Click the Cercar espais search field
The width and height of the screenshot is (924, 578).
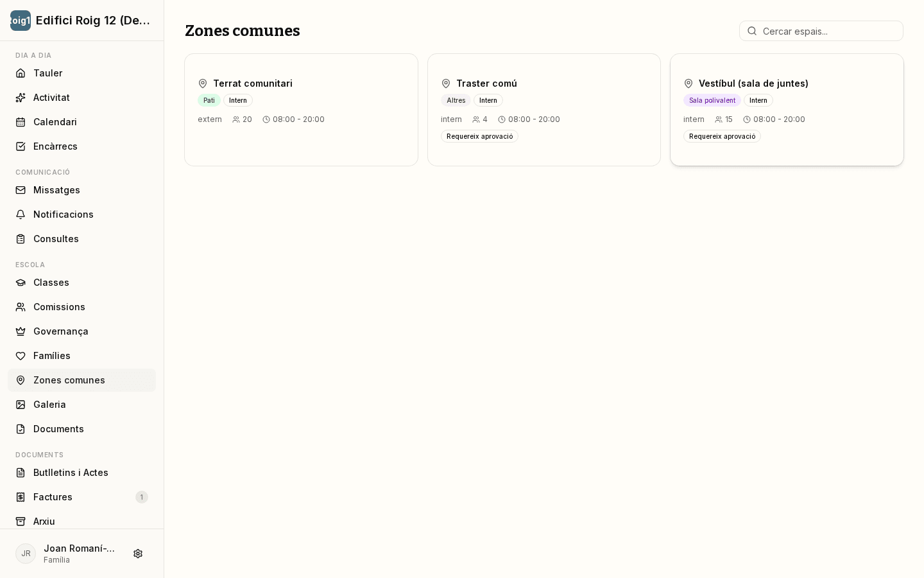tap(821, 31)
